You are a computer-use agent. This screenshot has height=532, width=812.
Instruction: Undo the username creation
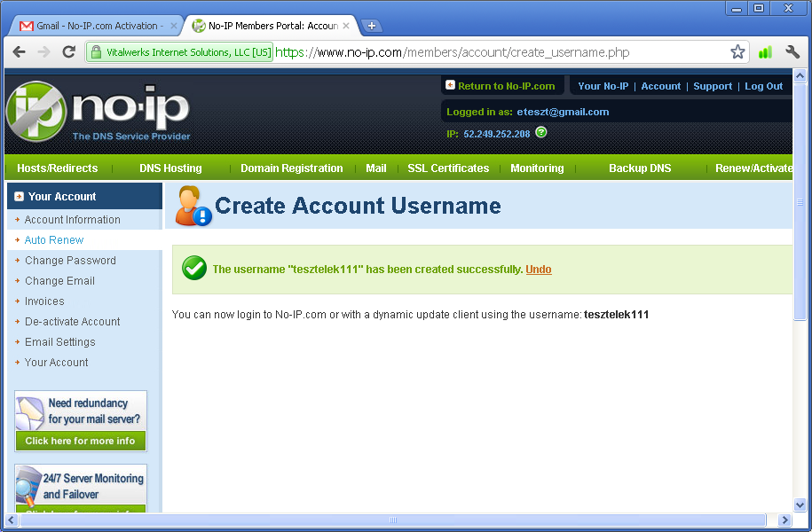coord(539,270)
